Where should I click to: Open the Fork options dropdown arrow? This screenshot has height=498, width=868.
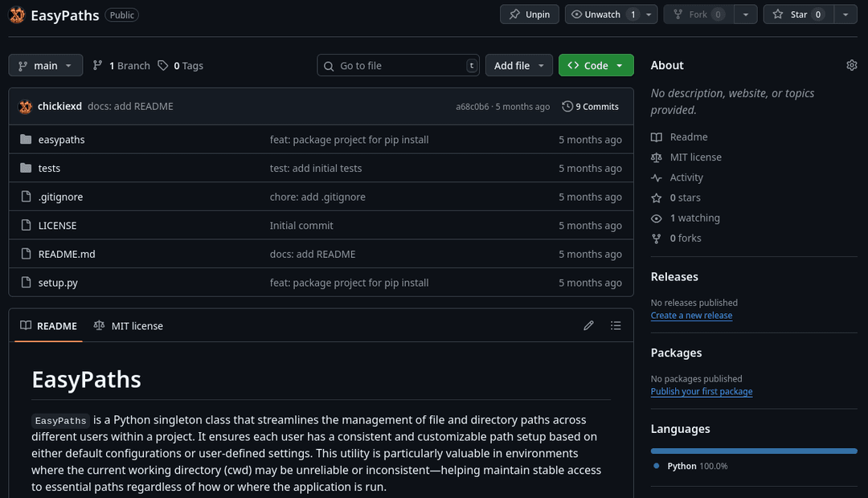coord(746,14)
